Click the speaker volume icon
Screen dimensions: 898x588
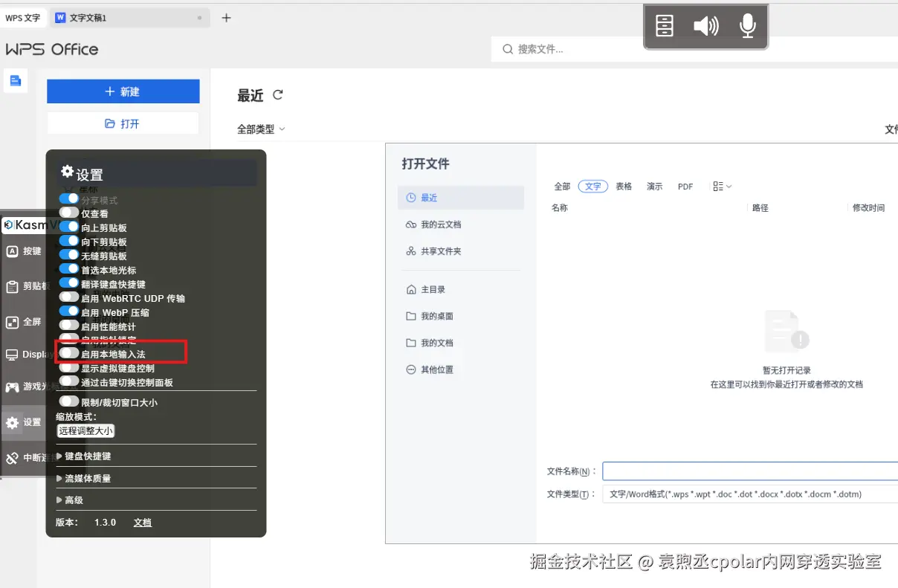(705, 26)
